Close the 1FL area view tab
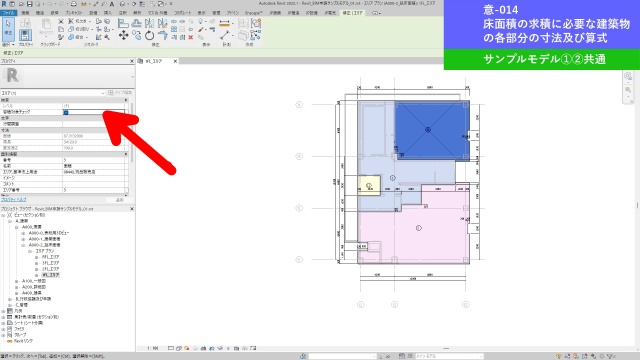640x360 pixels. pyautogui.click(x=175, y=61)
